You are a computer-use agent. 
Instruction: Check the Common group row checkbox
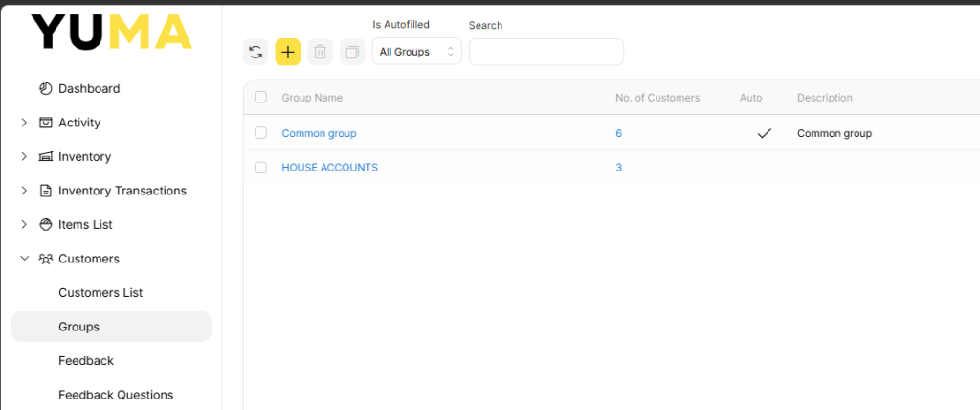[x=260, y=133]
